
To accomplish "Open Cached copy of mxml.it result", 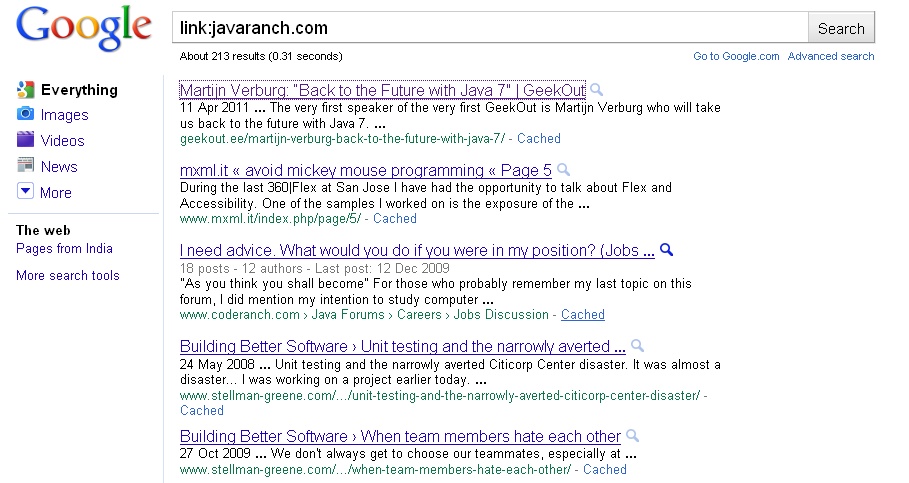I will 395,219.
